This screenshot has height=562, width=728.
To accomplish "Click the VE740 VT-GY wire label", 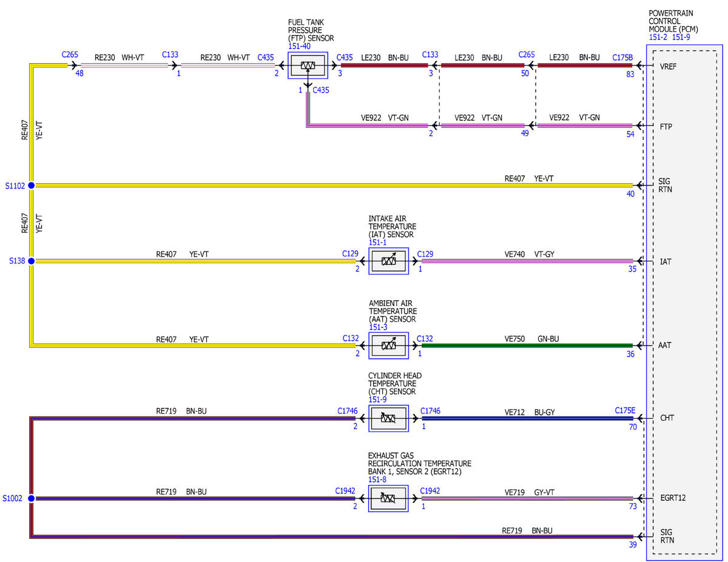I will point(530,254).
